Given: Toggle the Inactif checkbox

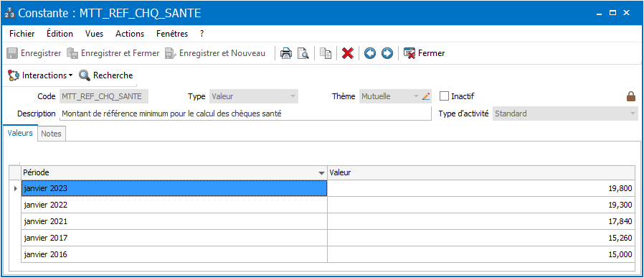Looking at the screenshot, I should click(444, 96).
